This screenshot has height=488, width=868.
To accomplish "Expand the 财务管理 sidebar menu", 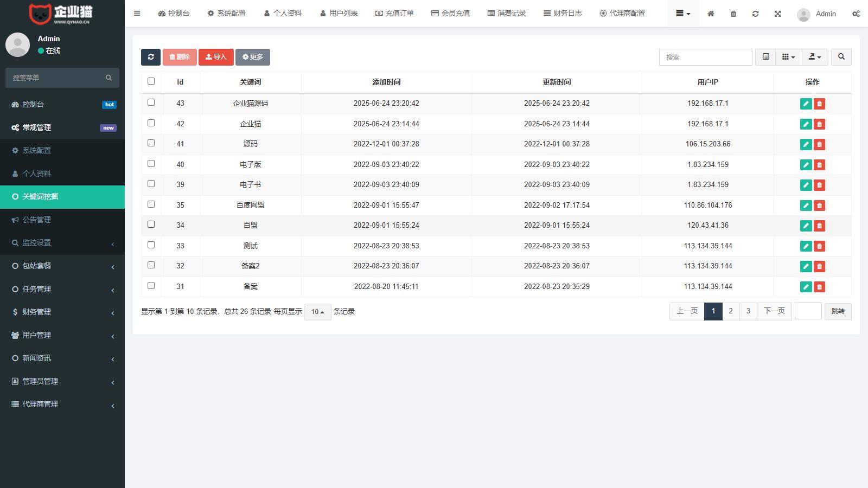I will click(62, 312).
